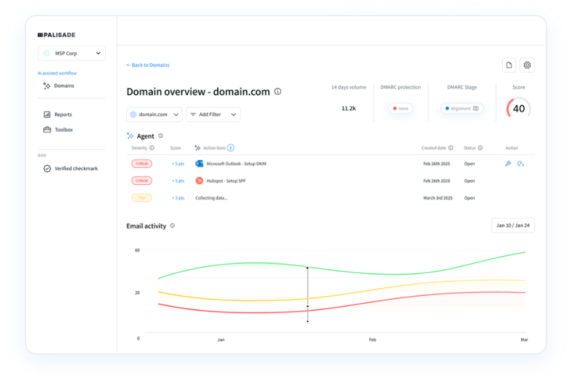Click the wrench icon for Outlook DKIM

tap(508, 164)
